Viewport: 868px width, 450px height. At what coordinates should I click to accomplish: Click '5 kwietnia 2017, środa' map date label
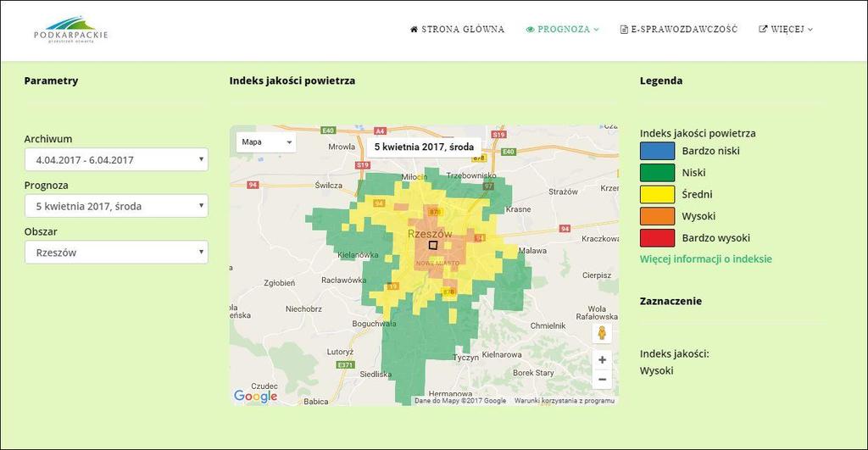pyautogui.click(x=424, y=147)
